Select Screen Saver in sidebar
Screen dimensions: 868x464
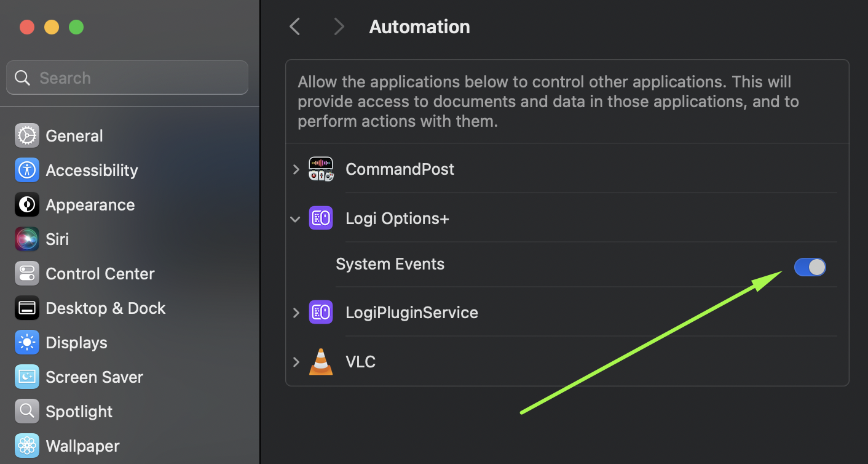[x=94, y=377]
